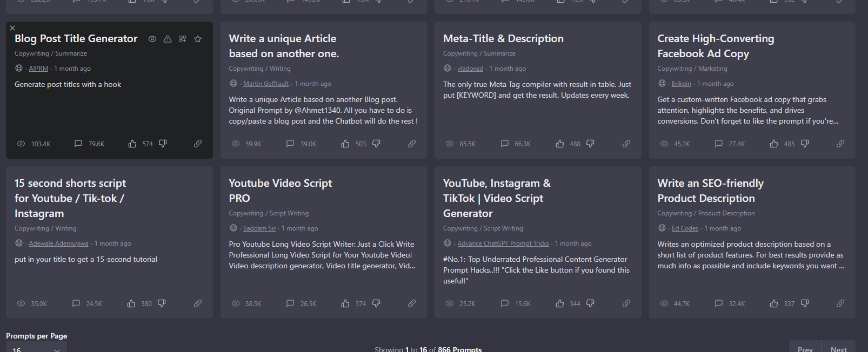Copy the link for the Create High-Converting Facebook Ad Copy prompt
The image size is (868, 352).
tap(840, 144)
